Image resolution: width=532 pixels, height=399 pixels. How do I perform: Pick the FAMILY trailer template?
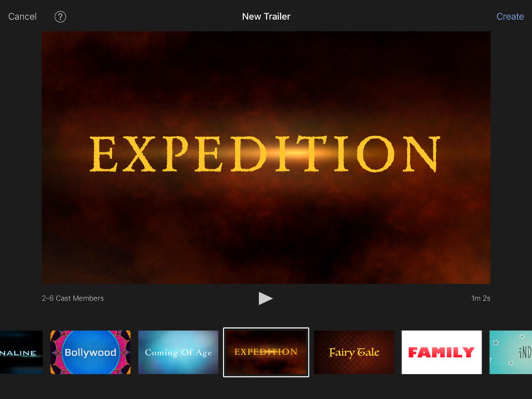pyautogui.click(x=441, y=352)
